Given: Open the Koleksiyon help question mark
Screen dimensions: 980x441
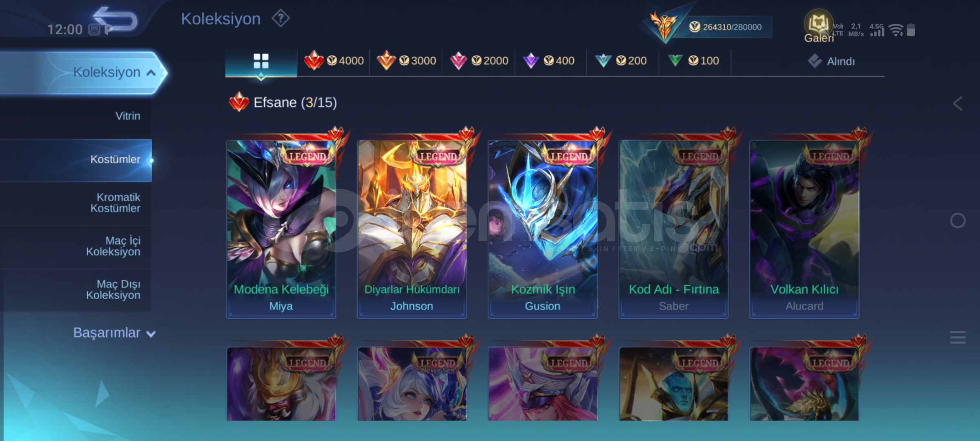Looking at the screenshot, I should [x=281, y=18].
